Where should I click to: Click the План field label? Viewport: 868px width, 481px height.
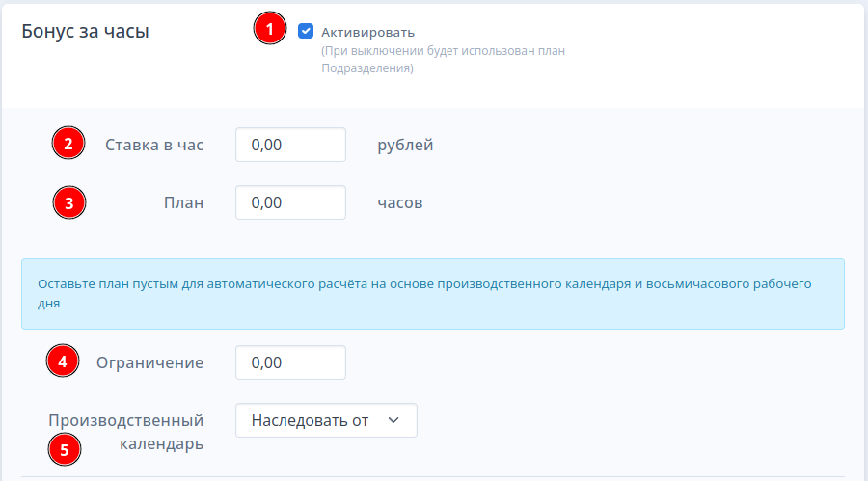pyautogui.click(x=184, y=202)
